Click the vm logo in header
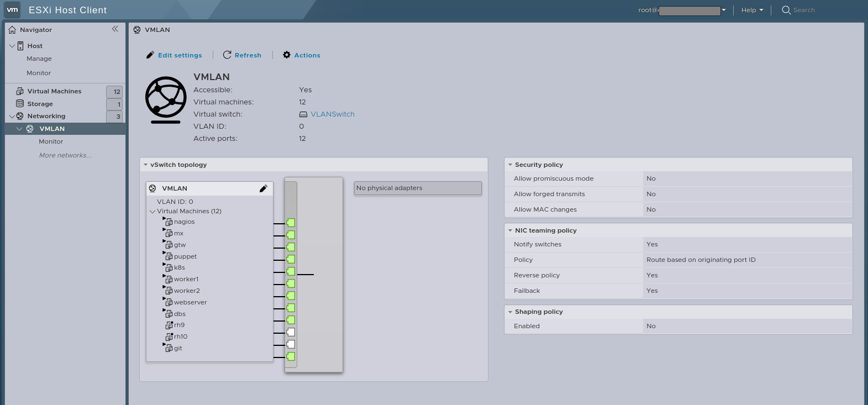 pos(12,10)
